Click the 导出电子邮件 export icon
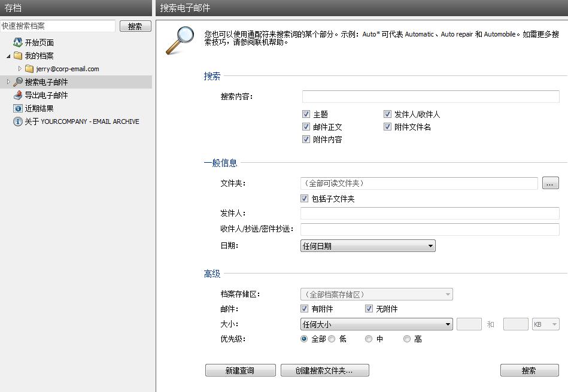This screenshot has width=568, height=392. (18, 95)
